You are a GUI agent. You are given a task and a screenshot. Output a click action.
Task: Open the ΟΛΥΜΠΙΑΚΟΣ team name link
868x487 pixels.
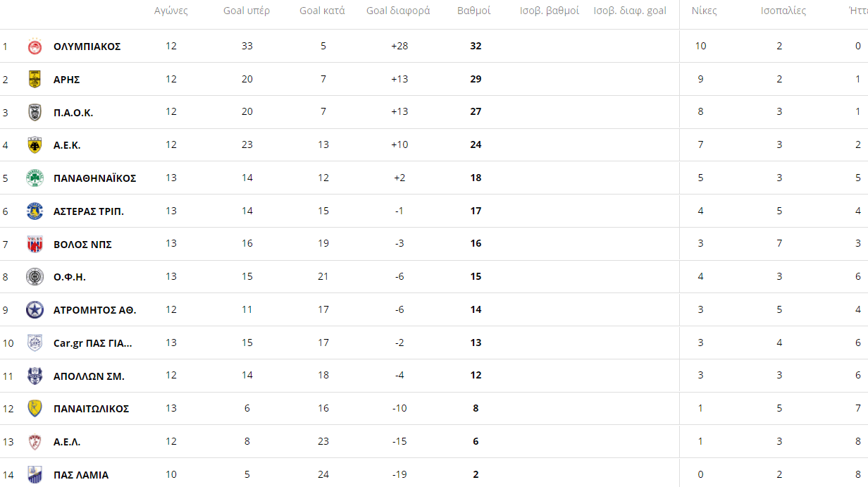87,47
